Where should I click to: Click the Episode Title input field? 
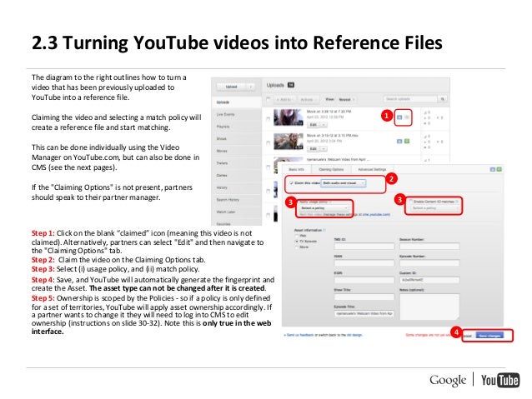pyautogui.click(x=364, y=314)
